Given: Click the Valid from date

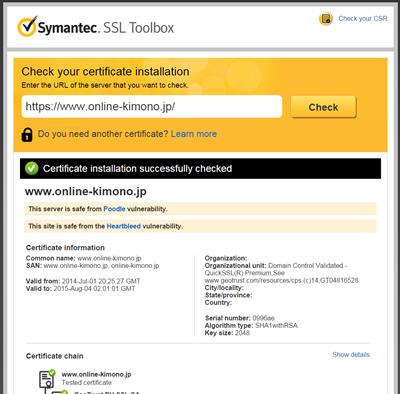Looking at the screenshot, I should point(101,281).
